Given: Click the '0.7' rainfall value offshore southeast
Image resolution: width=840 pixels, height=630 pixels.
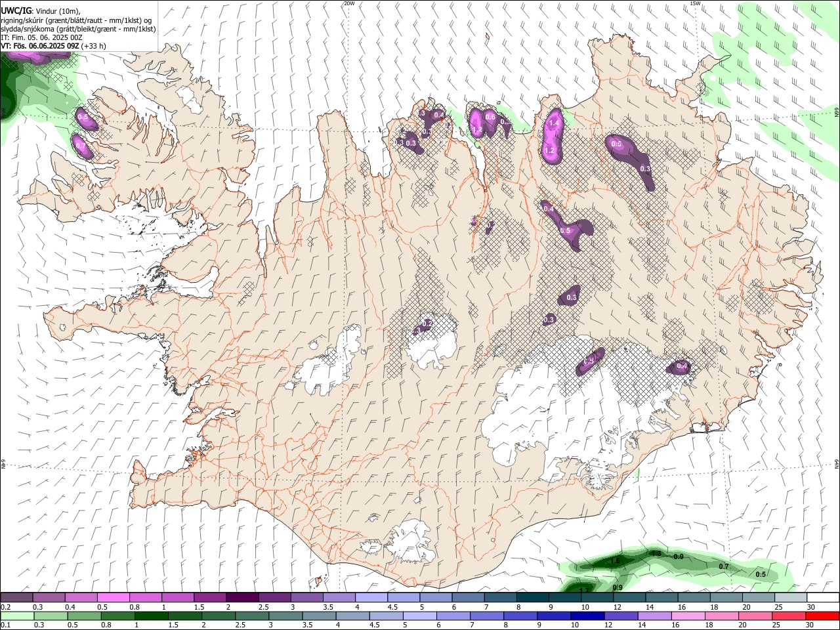Looking at the screenshot, I should [724, 566].
